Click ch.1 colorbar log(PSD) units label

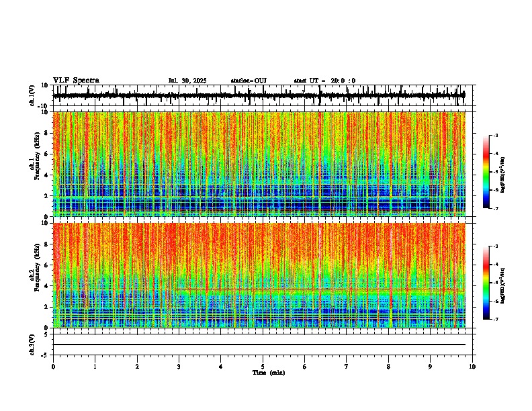point(503,175)
